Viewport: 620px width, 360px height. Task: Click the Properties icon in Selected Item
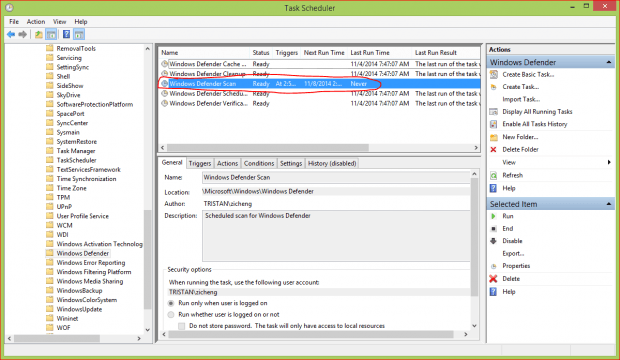point(493,266)
